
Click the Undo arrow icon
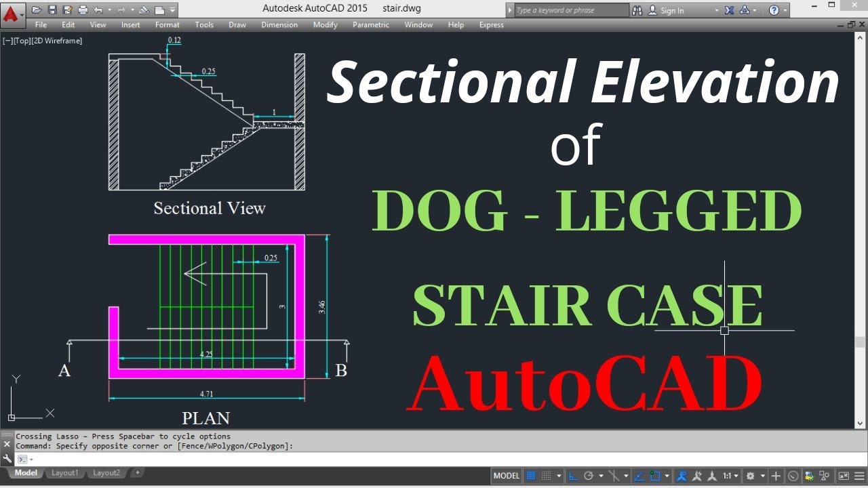tap(98, 10)
